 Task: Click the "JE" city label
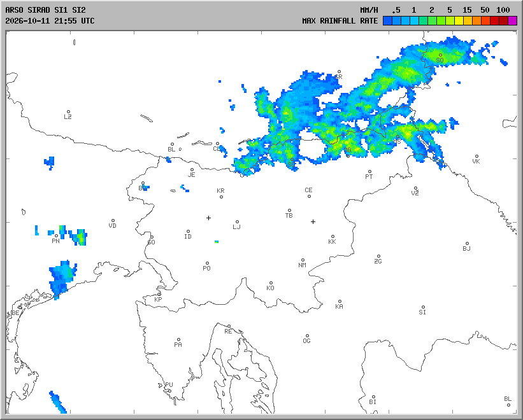pos(192,174)
